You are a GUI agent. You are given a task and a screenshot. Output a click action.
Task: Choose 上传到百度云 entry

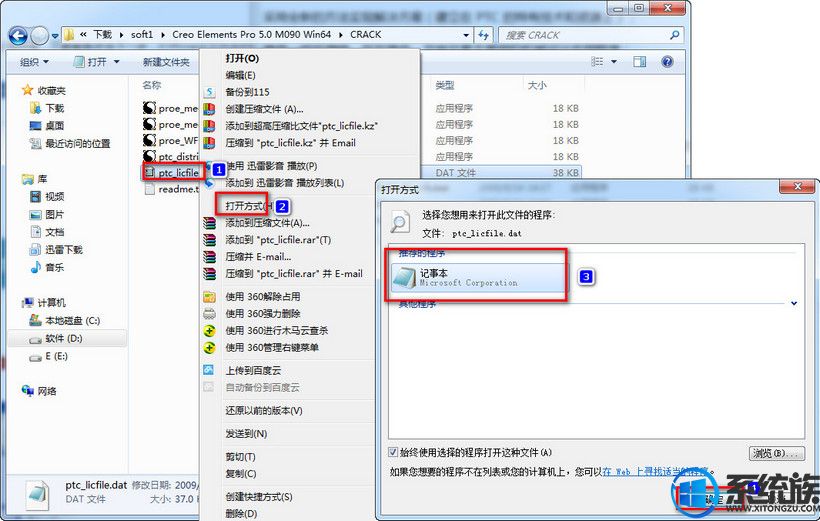coord(253,370)
